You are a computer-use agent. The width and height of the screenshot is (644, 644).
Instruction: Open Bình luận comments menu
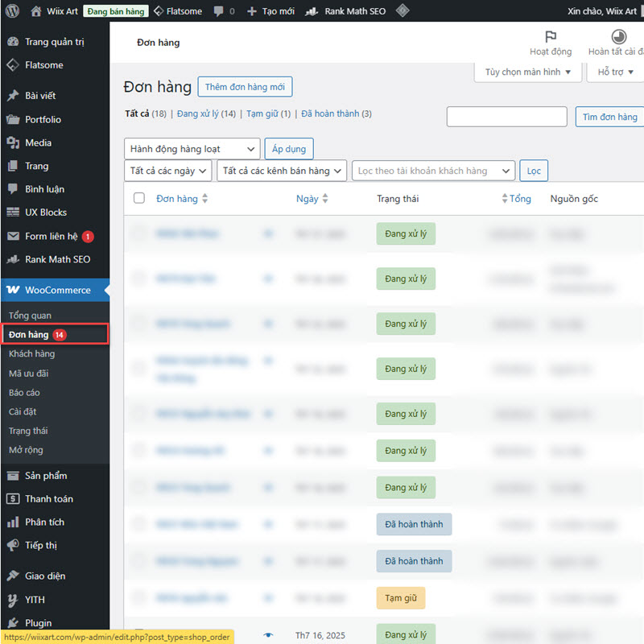tap(55, 189)
